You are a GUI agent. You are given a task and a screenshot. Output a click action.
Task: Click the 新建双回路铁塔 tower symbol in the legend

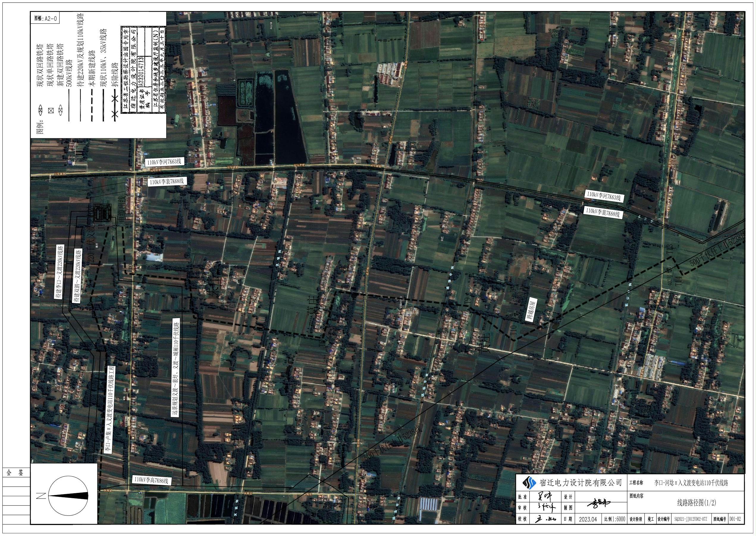61,111
